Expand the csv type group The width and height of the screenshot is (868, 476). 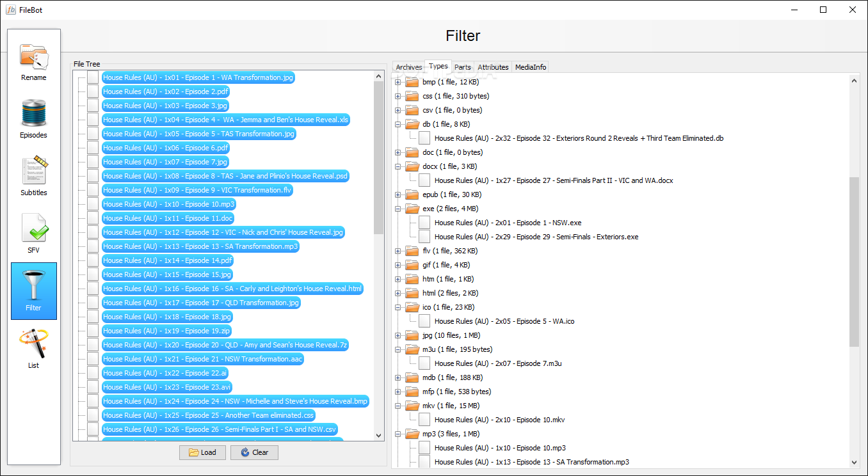[x=398, y=110]
